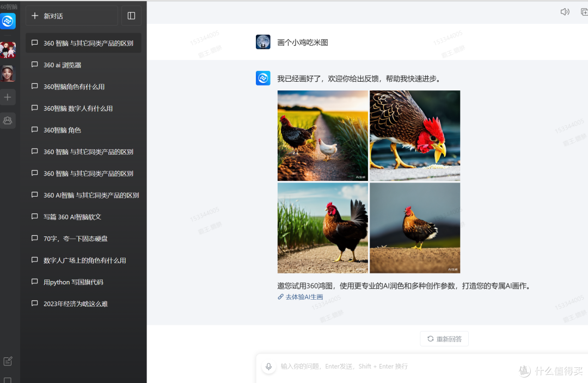Click the 重新回答 regenerate button
This screenshot has width=588, height=383.
coord(444,339)
